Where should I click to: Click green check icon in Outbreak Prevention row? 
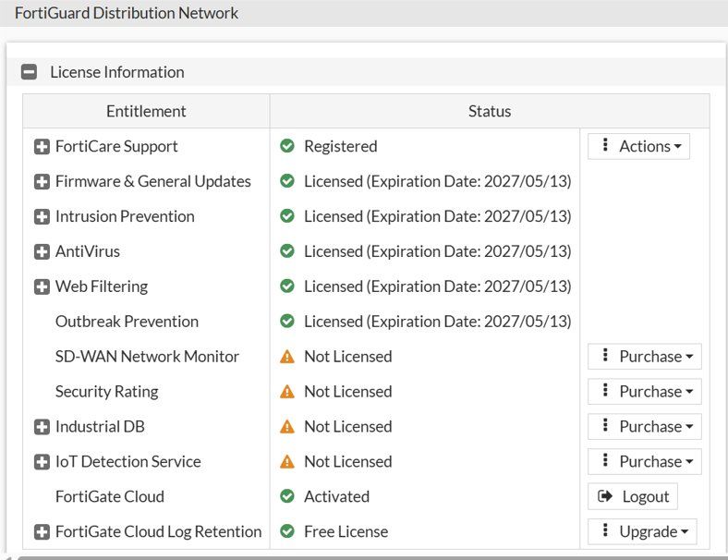[x=287, y=321]
